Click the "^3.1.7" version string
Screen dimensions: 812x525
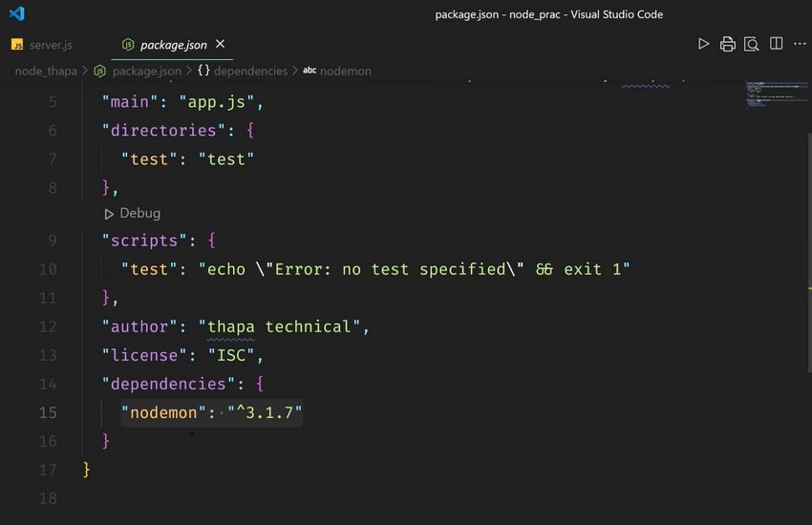[265, 412]
